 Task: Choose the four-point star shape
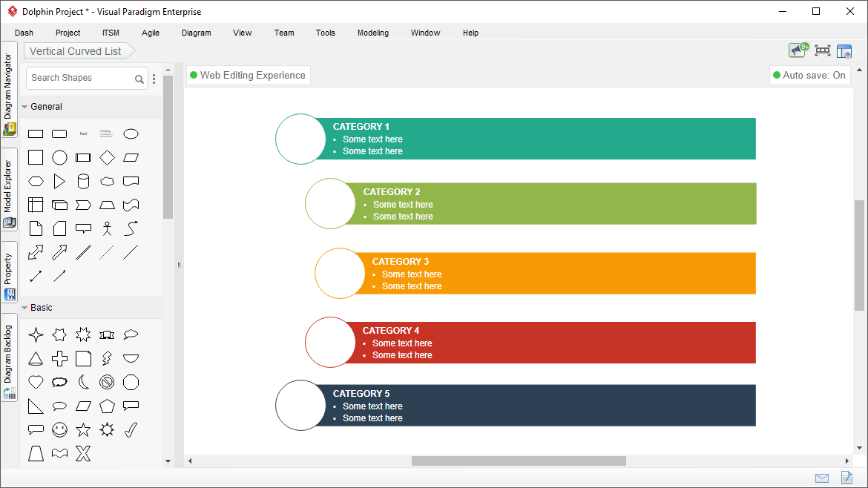pos(36,334)
